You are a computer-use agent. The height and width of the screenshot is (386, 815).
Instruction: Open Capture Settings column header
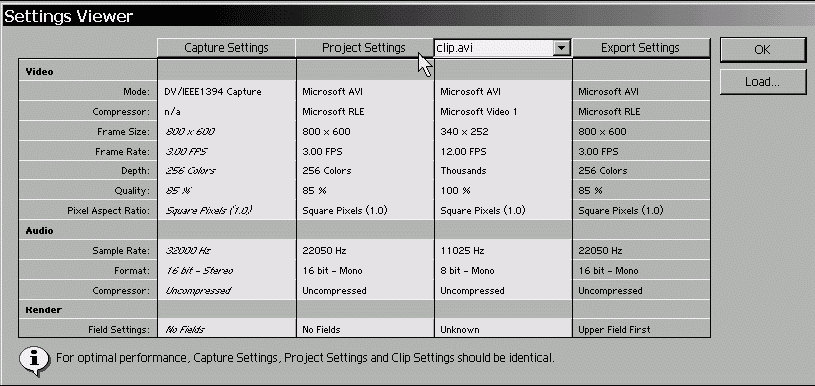click(227, 48)
